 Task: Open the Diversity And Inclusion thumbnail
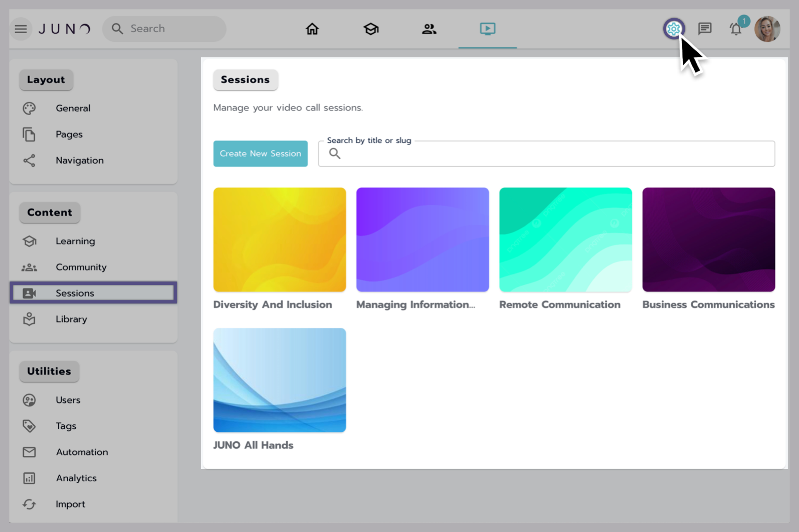click(x=280, y=240)
